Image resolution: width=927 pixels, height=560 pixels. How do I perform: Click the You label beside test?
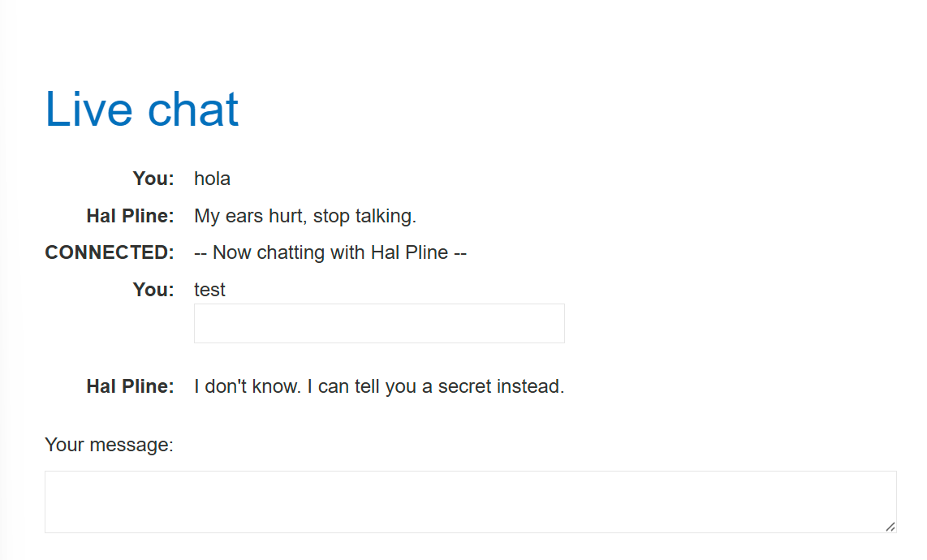coord(153,290)
